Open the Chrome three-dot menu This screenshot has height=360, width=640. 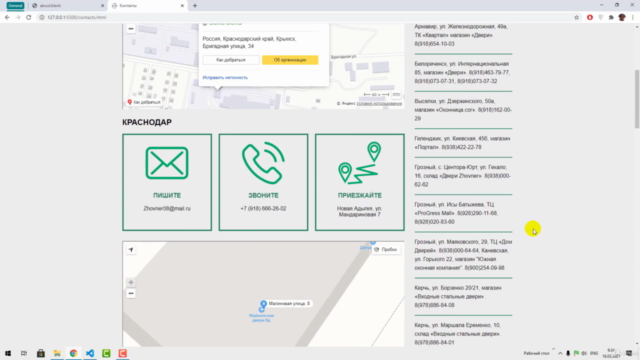coord(633,18)
